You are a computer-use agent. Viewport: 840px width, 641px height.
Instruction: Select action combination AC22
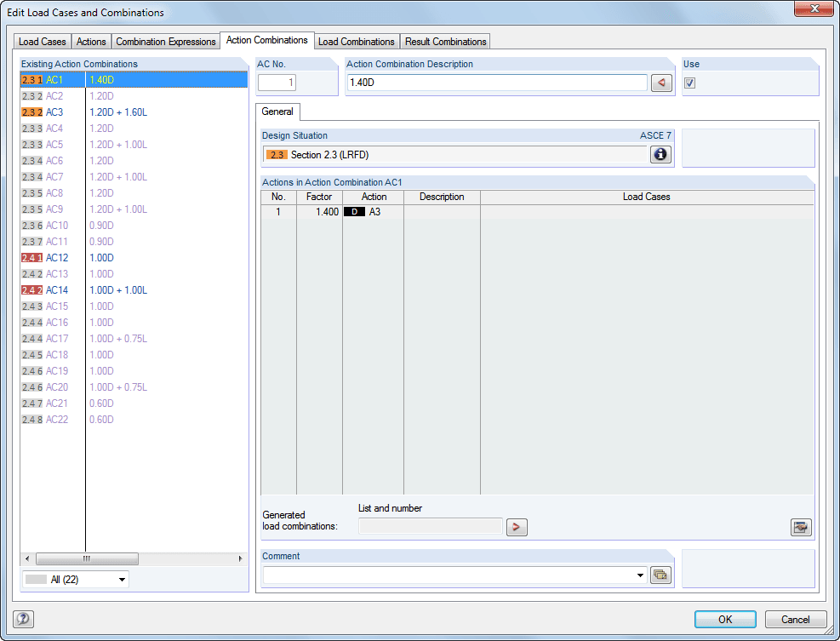point(134,419)
